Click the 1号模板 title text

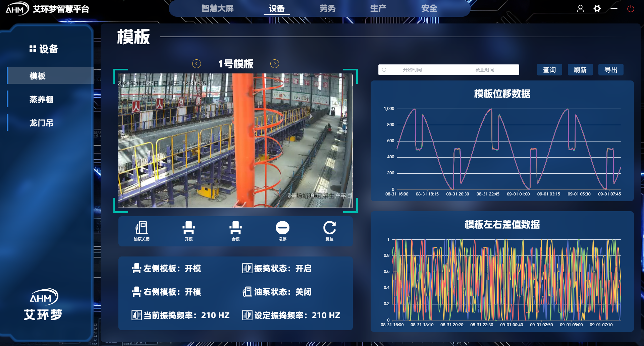[x=236, y=64]
